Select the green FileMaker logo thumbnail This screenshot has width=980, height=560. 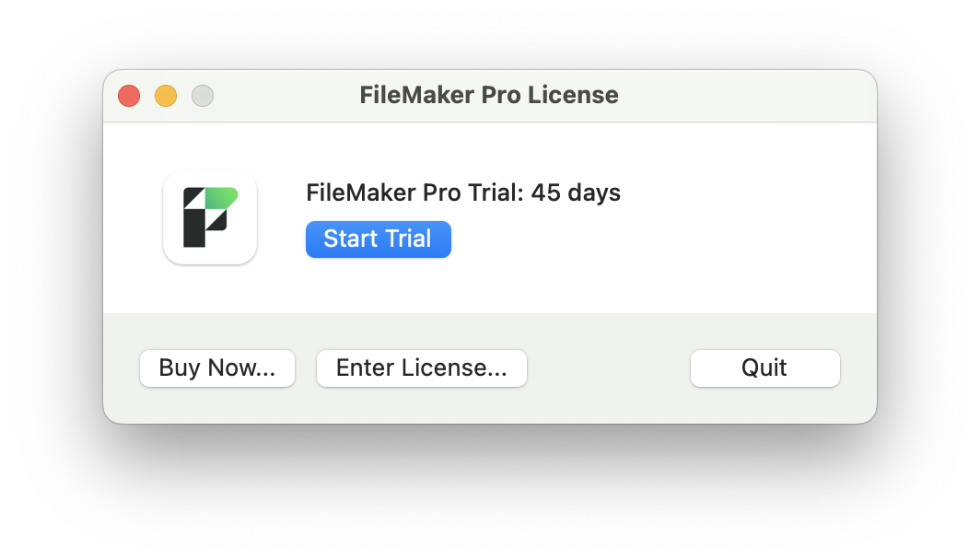(x=210, y=217)
